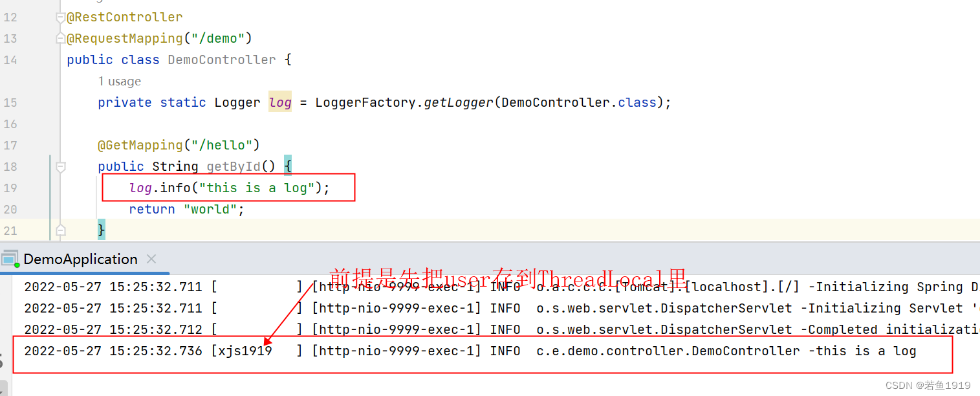Screen dimensions: 980x396
Task: Click c.e.demo.controller.DemoController in the console
Action: [668, 351]
